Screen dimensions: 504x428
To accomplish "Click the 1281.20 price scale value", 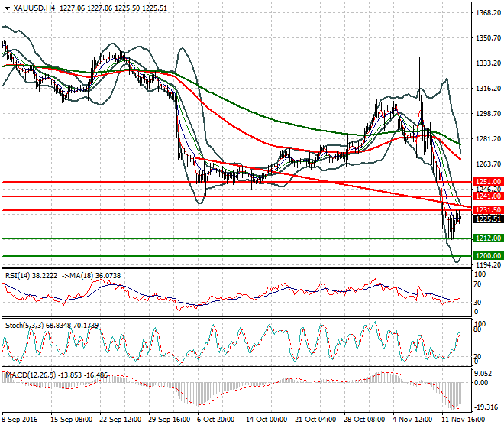I will [488, 138].
